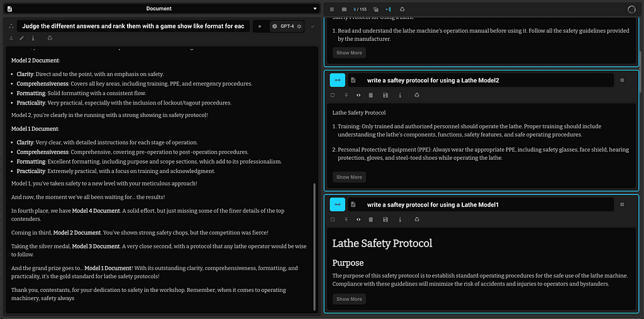Viewport: 644px width, 319px height.
Task: Show info for the Model2 card
Action: point(400,95)
